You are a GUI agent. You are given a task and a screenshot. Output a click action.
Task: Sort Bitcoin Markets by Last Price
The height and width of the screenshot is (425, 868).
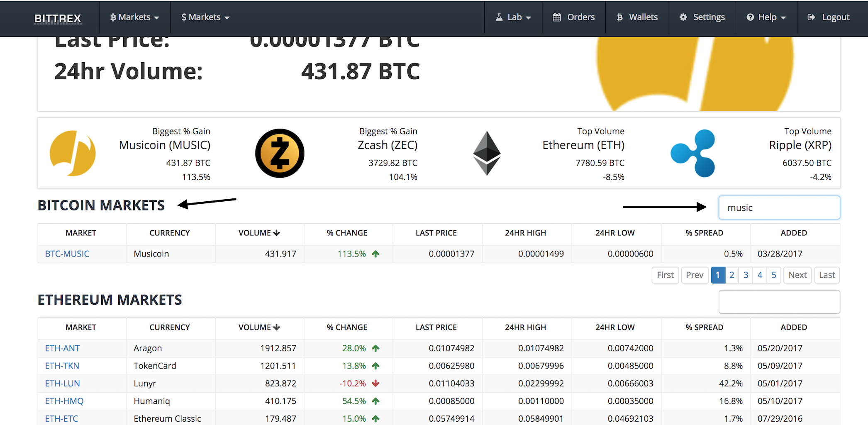click(436, 233)
